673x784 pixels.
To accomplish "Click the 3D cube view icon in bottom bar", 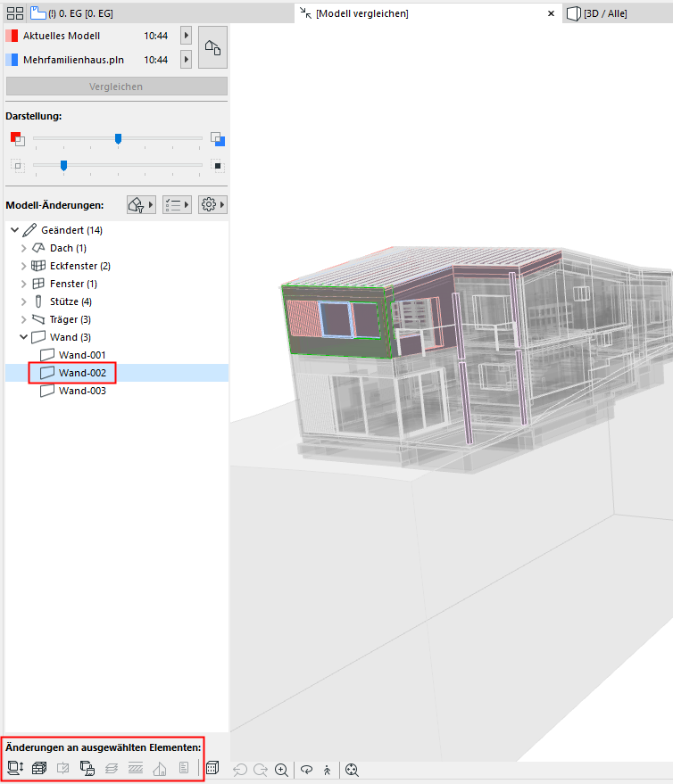I will click(x=212, y=768).
